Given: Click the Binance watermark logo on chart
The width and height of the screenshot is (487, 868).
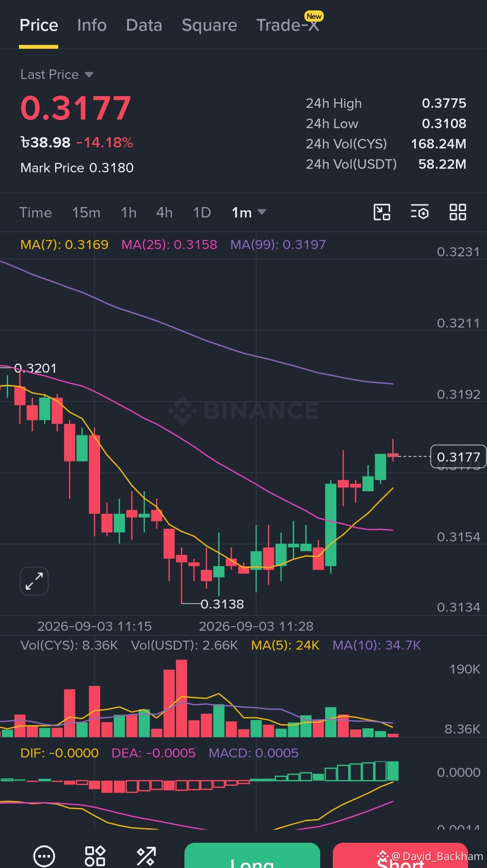Looking at the screenshot, I should click(x=243, y=410).
